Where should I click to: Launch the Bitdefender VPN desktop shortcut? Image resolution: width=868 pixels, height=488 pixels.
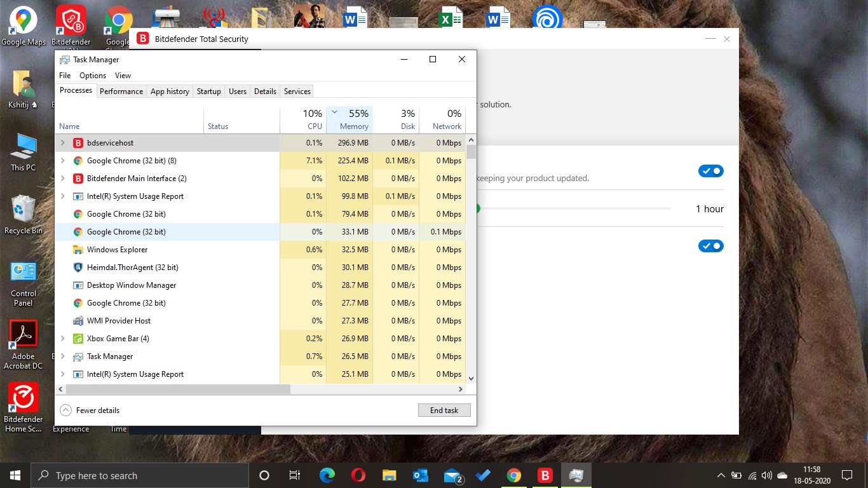[71, 25]
